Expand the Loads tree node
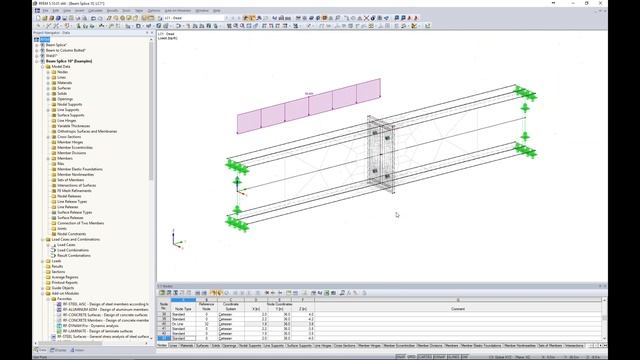 [42, 261]
